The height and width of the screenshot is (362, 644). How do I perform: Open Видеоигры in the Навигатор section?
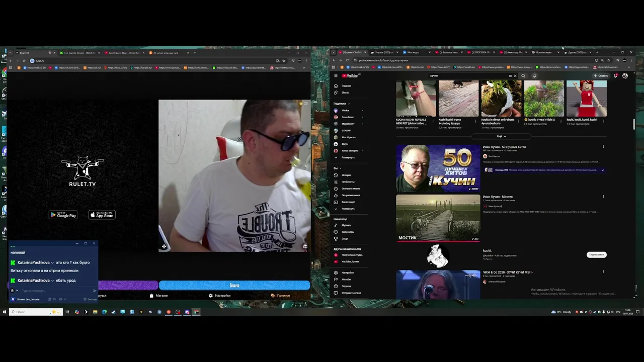pyautogui.click(x=350, y=232)
